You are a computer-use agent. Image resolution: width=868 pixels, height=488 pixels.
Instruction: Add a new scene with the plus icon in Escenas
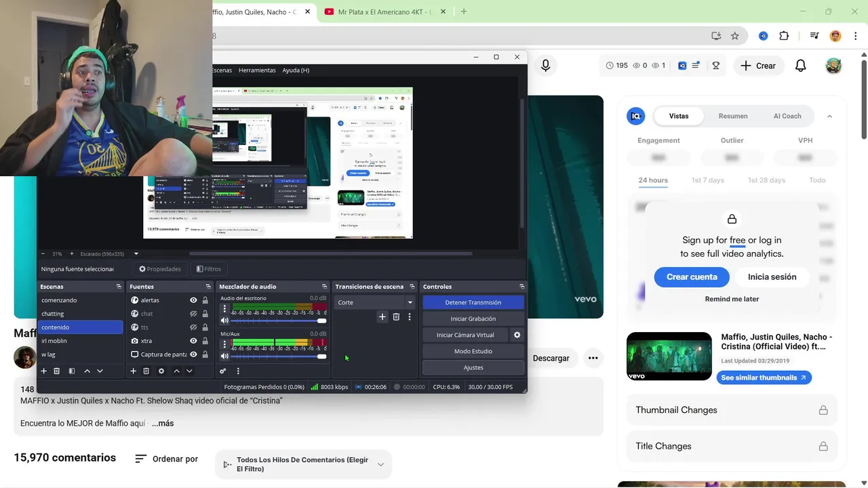(44, 371)
